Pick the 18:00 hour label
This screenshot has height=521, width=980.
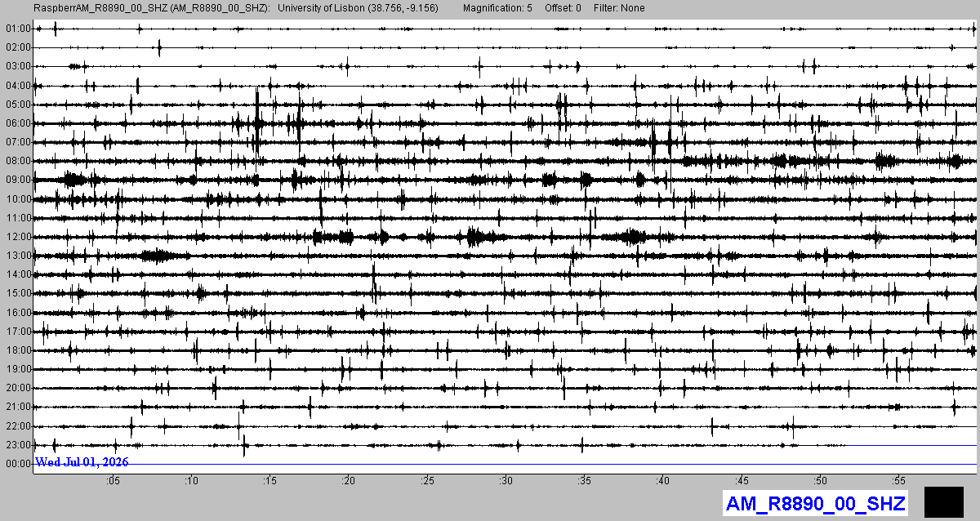[x=18, y=350]
